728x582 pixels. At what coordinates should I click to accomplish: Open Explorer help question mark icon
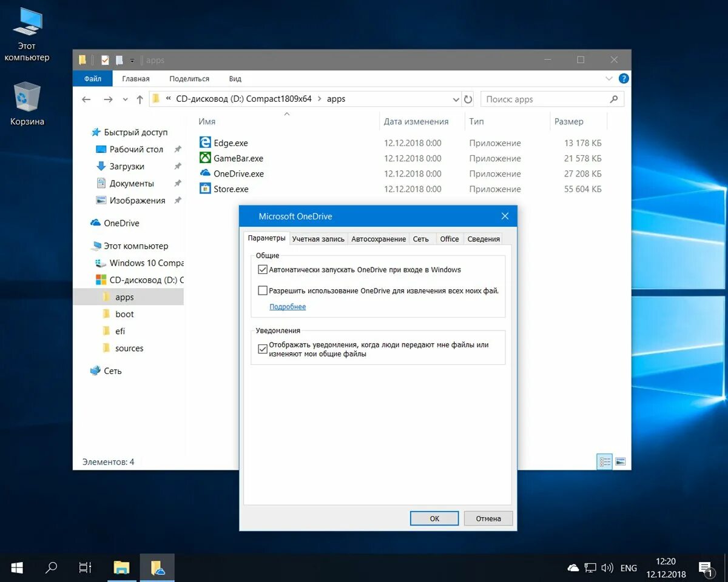(x=623, y=78)
